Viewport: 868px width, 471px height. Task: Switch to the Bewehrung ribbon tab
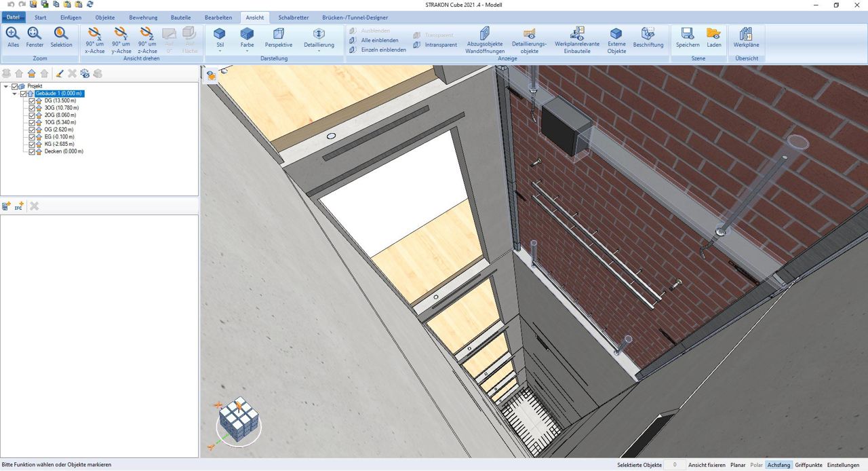[x=143, y=18]
